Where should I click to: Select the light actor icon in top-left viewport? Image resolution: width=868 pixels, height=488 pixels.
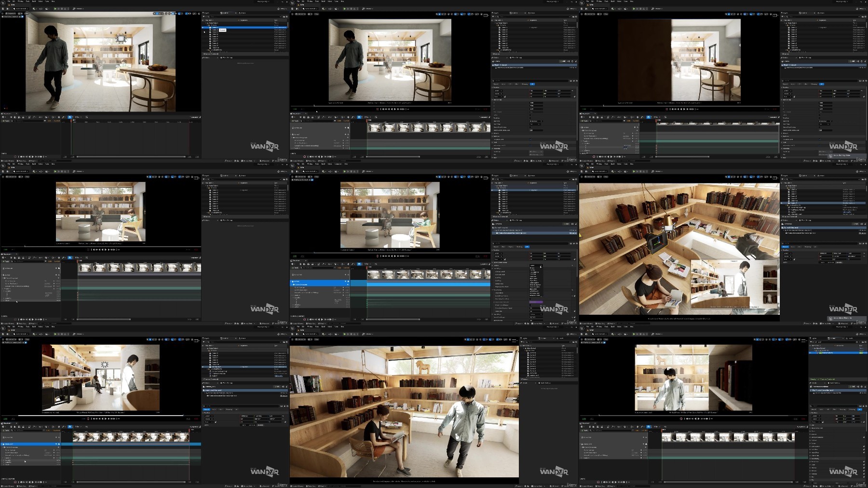click(121, 38)
